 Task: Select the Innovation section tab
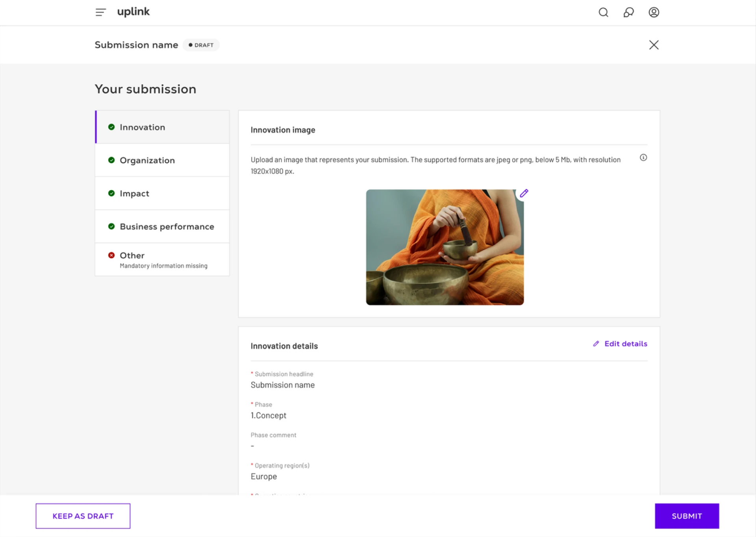click(x=162, y=127)
